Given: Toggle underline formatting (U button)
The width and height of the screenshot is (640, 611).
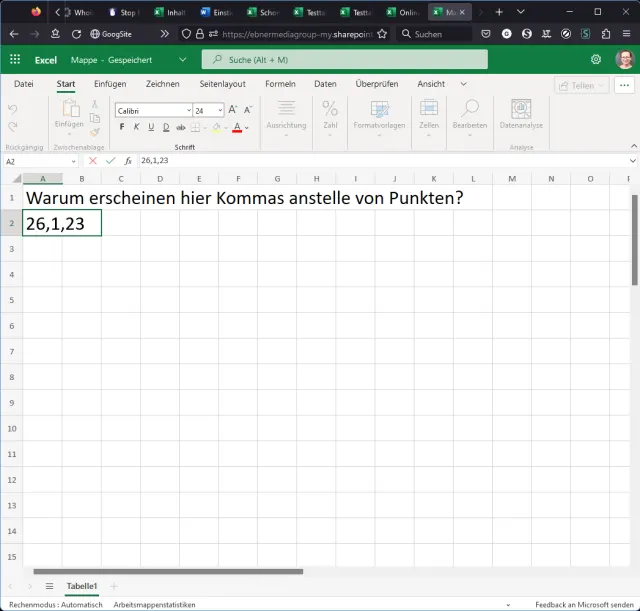Looking at the screenshot, I should (x=151, y=127).
